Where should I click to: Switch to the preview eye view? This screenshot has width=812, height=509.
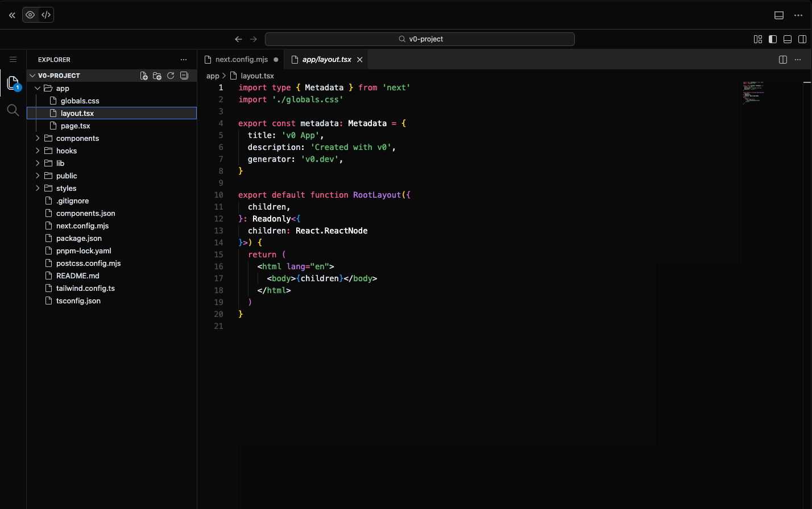(30, 15)
